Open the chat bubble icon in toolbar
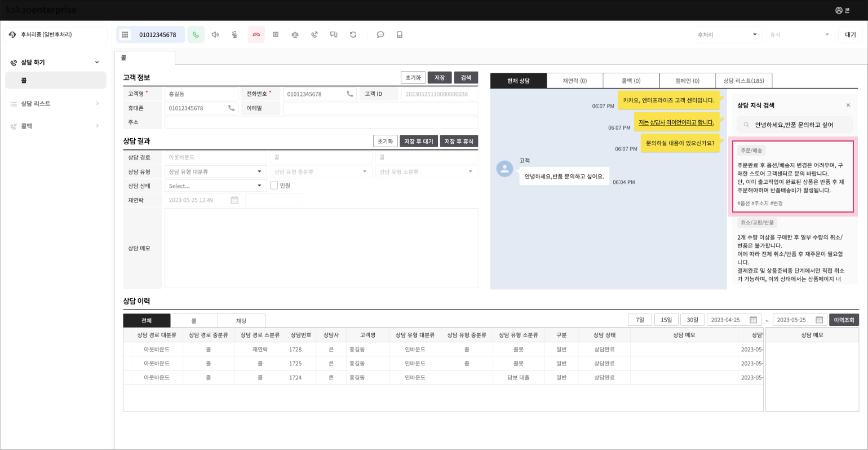The width and height of the screenshot is (868, 450). 380,35
